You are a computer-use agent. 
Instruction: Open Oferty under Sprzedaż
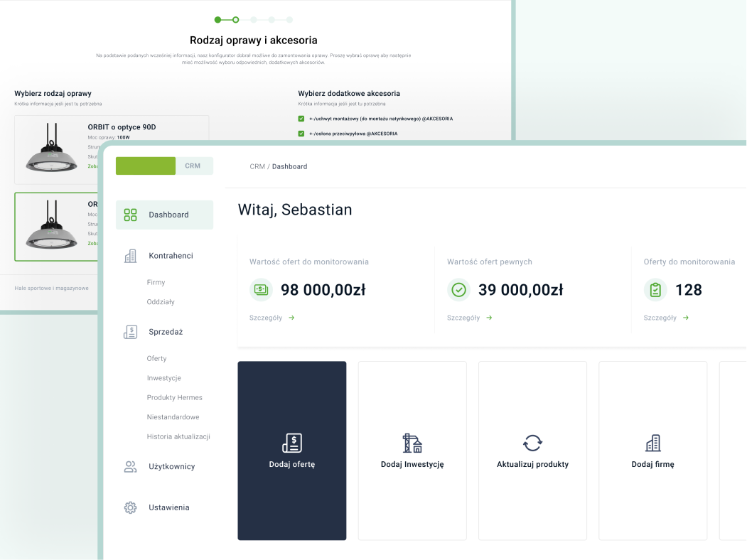click(x=157, y=359)
